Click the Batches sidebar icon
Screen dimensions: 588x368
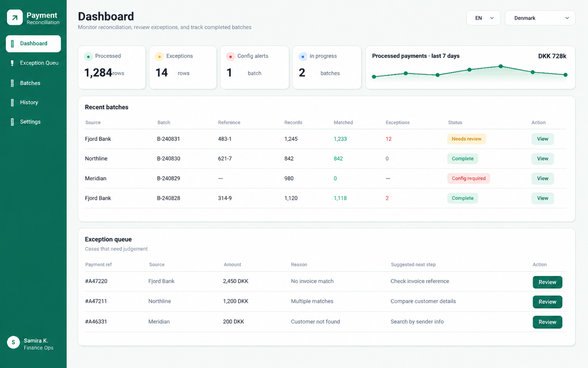click(x=12, y=83)
